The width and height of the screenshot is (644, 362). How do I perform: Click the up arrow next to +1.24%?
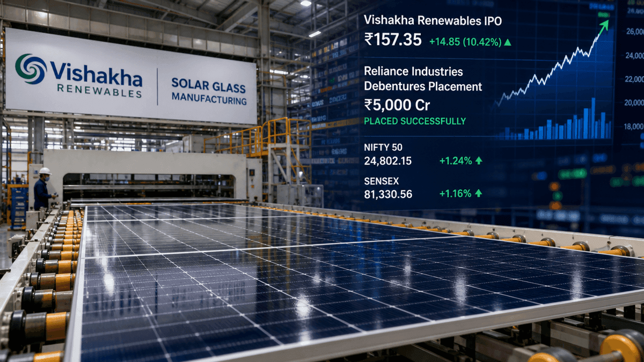point(479,160)
